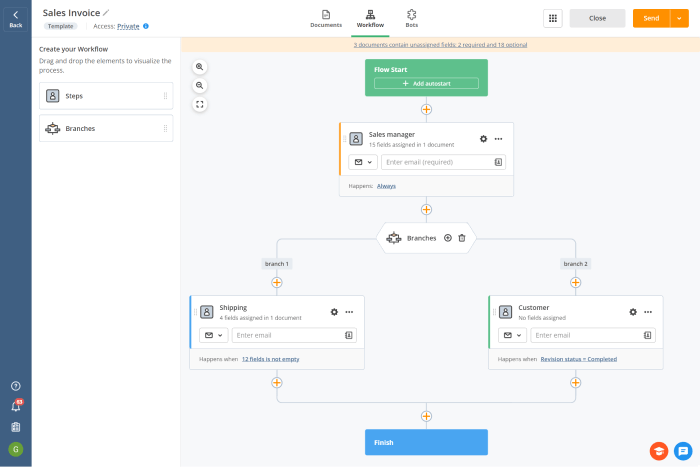
Task: Add a step under branch 1
Action: (x=277, y=283)
